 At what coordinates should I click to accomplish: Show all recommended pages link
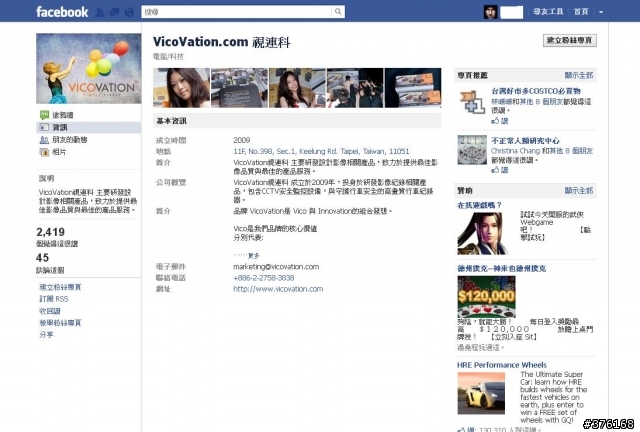[579, 76]
